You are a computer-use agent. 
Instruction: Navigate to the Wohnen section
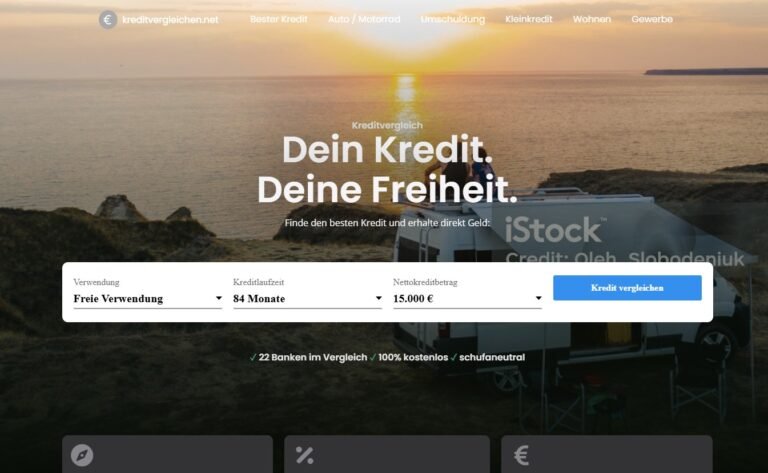pyautogui.click(x=592, y=19)
